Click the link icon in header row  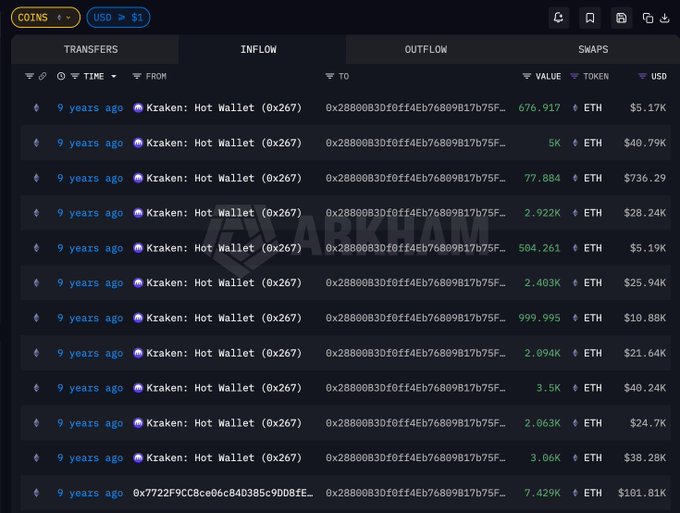click(42, 76)
